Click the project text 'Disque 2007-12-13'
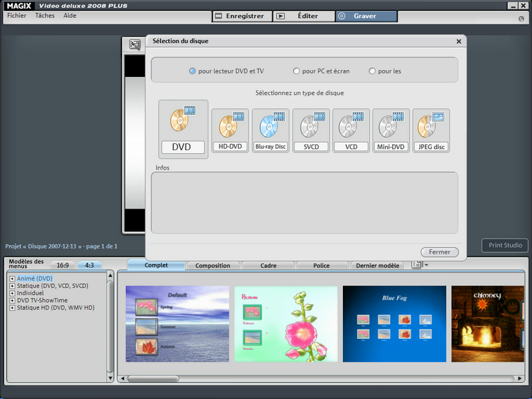The image size is (532, 399). pyautogui.click(x=52, y=247)
